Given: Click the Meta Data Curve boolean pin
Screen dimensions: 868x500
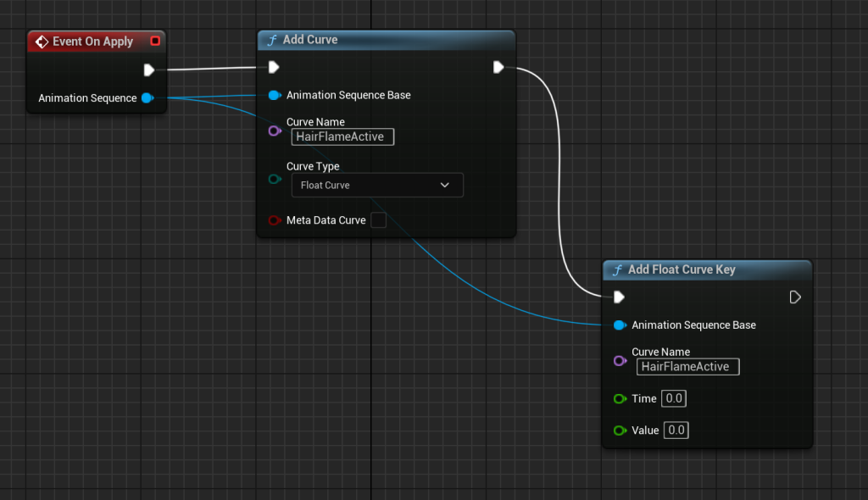Looking at the screenshot, I should coord(275,220).
